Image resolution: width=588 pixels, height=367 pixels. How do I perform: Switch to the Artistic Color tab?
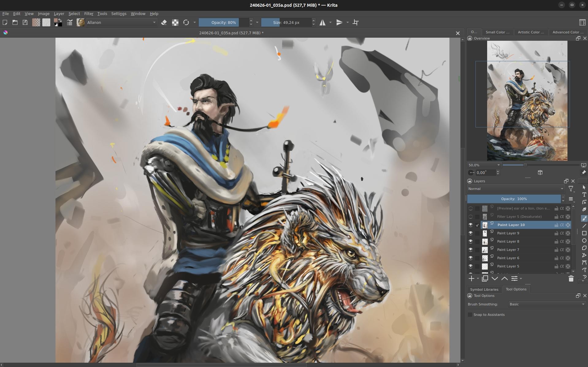click(531, 32)
